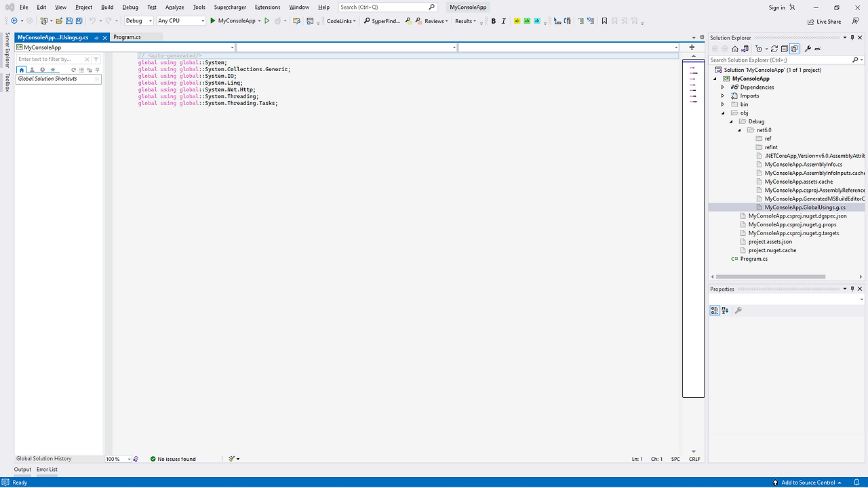Open Solution Explorer Properties wrench icon
This screenshot has height=488, width=868.
[x=808, y=48]
